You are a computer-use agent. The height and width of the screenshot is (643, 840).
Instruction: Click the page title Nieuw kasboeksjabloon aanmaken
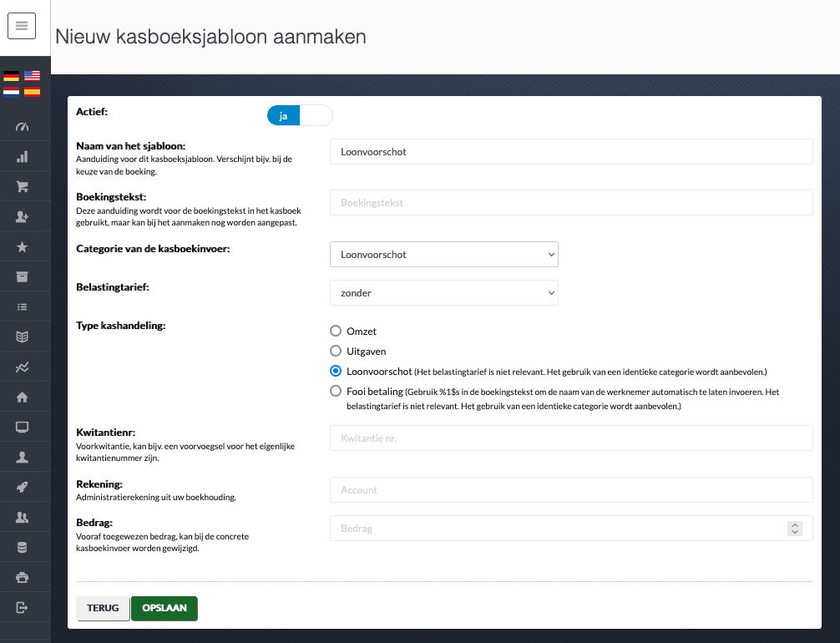click(x=210, y=37)
